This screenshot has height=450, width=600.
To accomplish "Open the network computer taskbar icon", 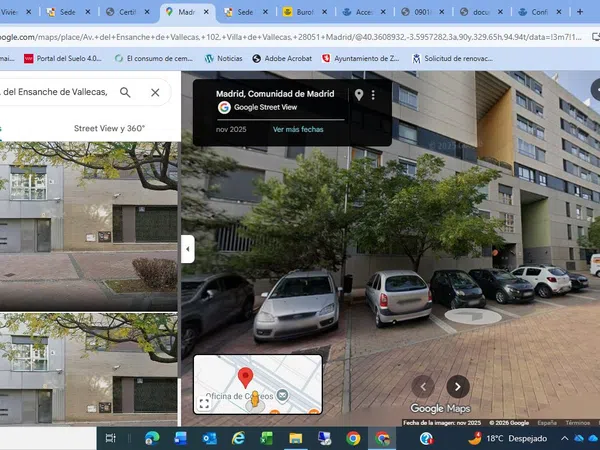I will (324, 438).
